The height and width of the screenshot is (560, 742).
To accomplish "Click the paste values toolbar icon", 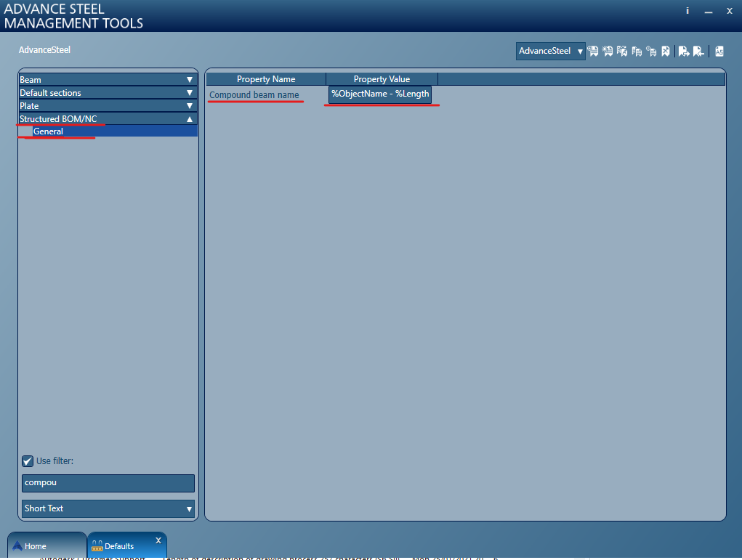I will point(652,51).
